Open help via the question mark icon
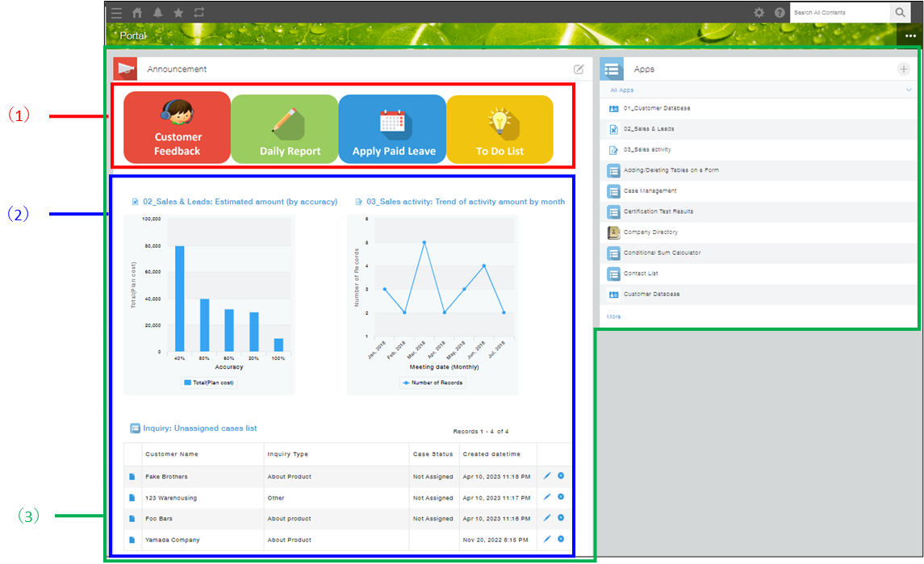 click(x=780, y=12)
